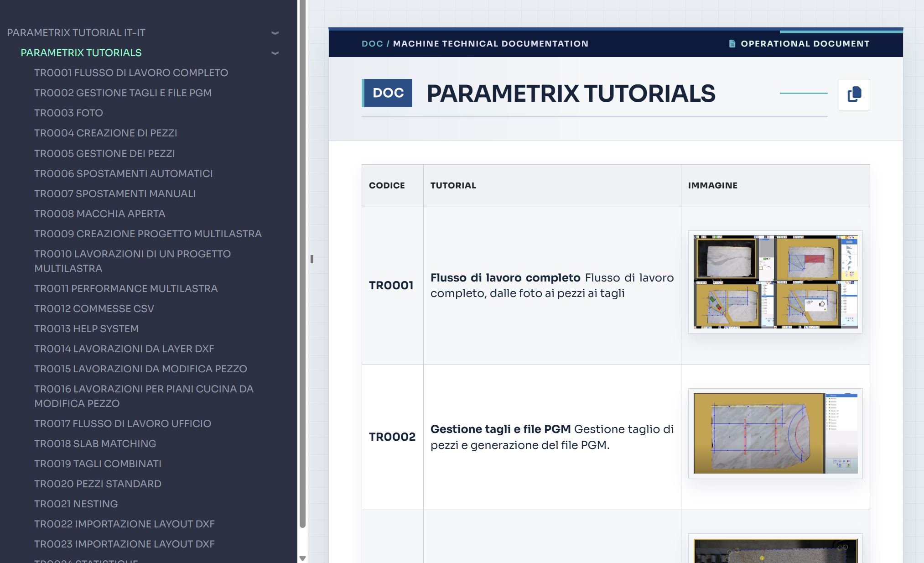Click the Operational Document label

[805, 44]
